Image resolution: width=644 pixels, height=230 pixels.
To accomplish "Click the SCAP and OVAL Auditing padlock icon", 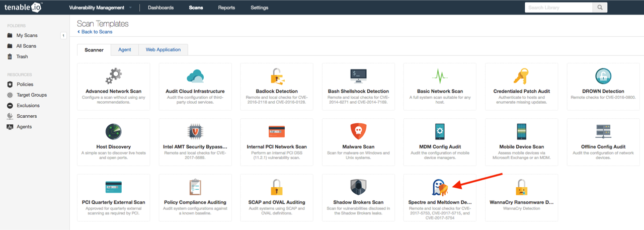I will pos(277,187).
